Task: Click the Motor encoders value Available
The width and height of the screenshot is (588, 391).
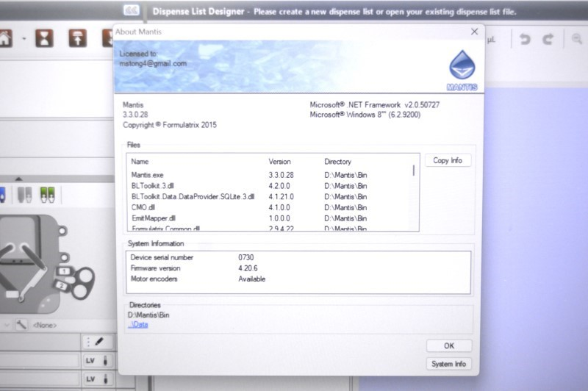Action: pyautogui.click(x=251, y=279)
